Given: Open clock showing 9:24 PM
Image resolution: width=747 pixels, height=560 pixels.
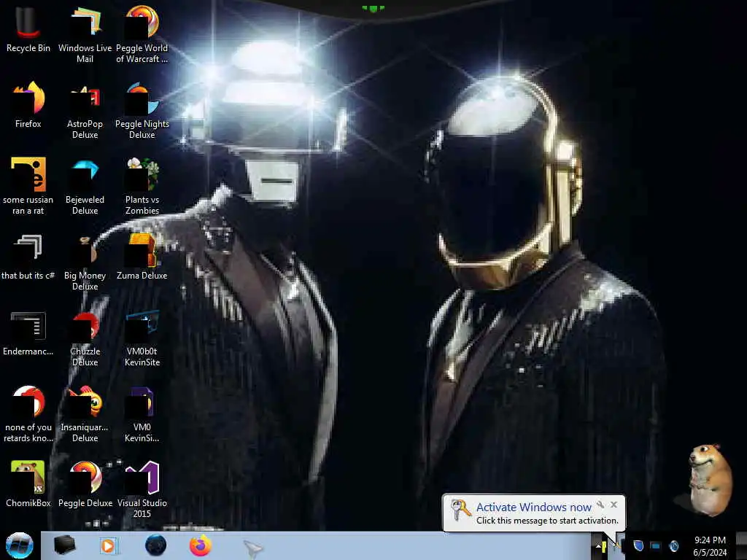Looking at the screenshot, I should (x=710, y=546).
